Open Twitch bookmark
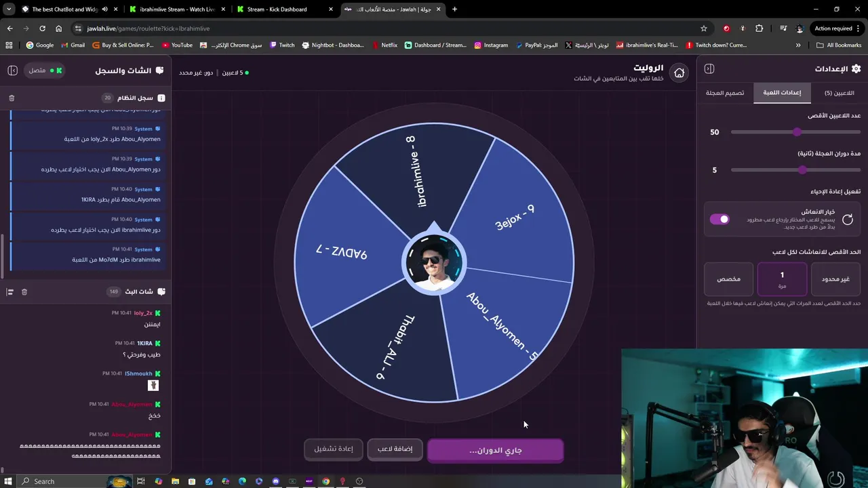Image resolution: width=868 pixels, height=488 pixels. point(281,45)
